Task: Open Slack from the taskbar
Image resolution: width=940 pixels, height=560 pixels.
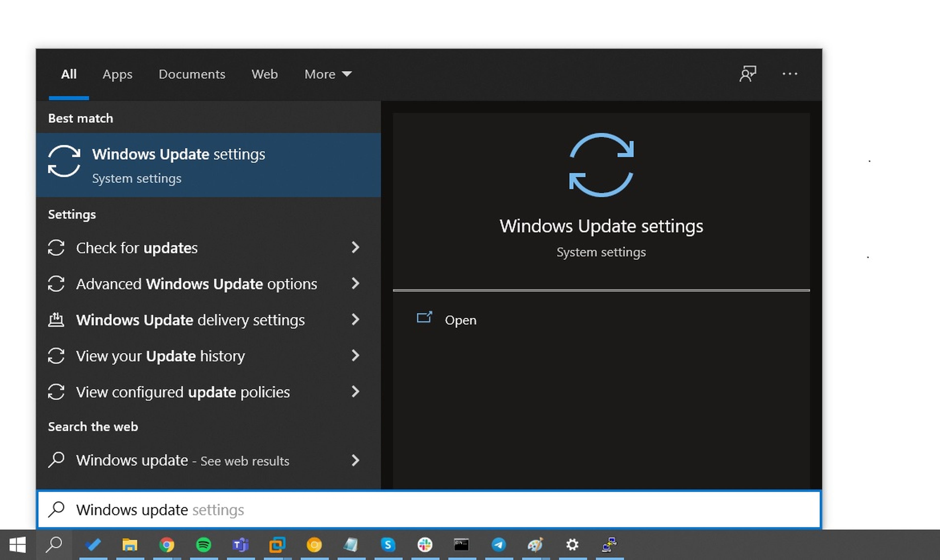Action: [425, 545]
